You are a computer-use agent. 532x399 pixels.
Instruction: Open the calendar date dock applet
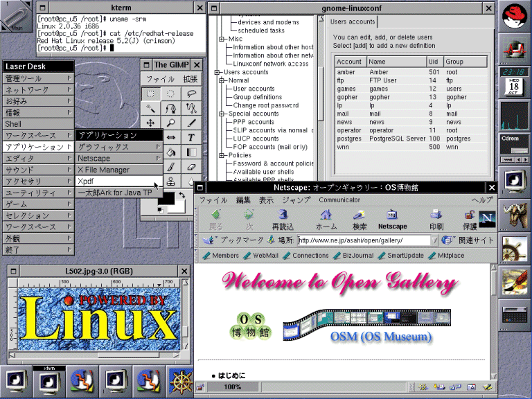514,87
